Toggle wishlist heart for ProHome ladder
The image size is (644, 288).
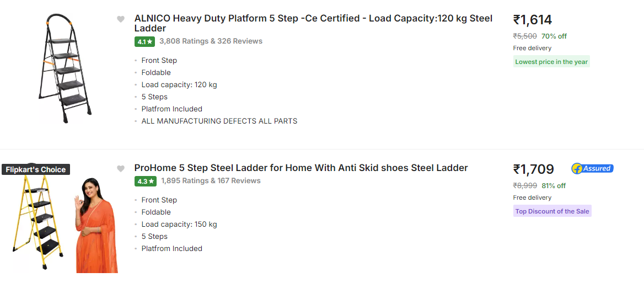point(121,169)
